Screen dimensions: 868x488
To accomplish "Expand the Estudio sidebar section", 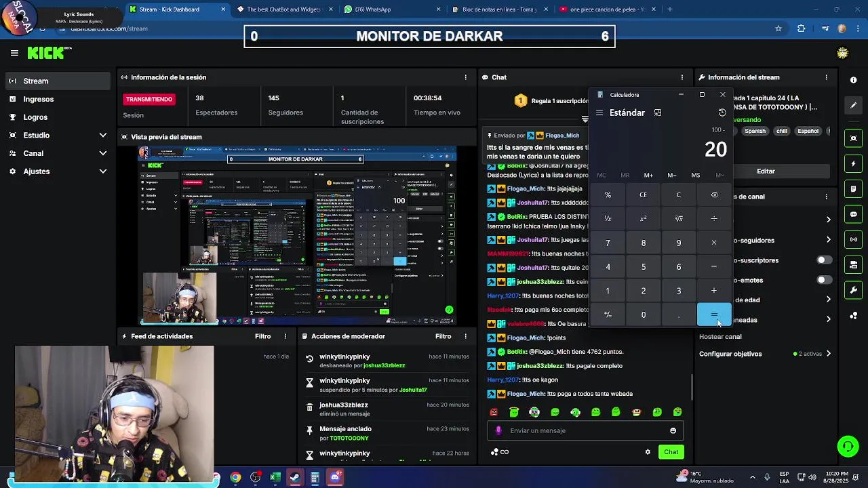I will (x=103, y=136).
